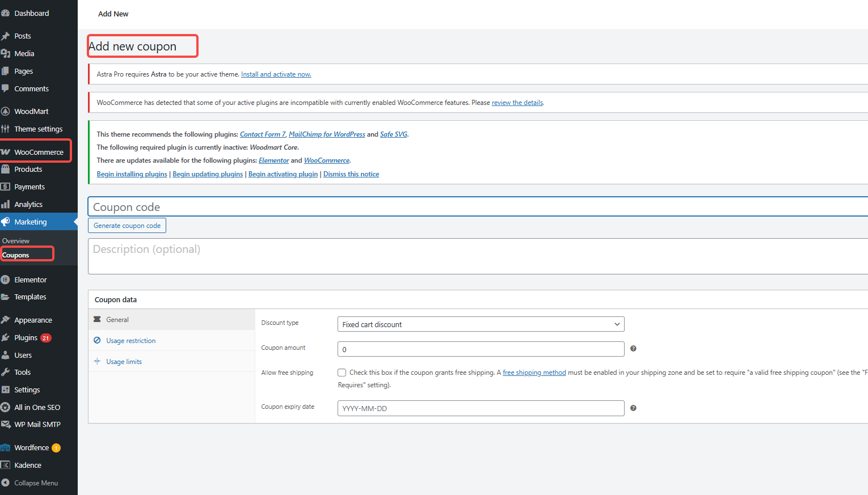868x495 pixels.
Task: Open the Usage limits tab
Action: click(x=123, y=361)
